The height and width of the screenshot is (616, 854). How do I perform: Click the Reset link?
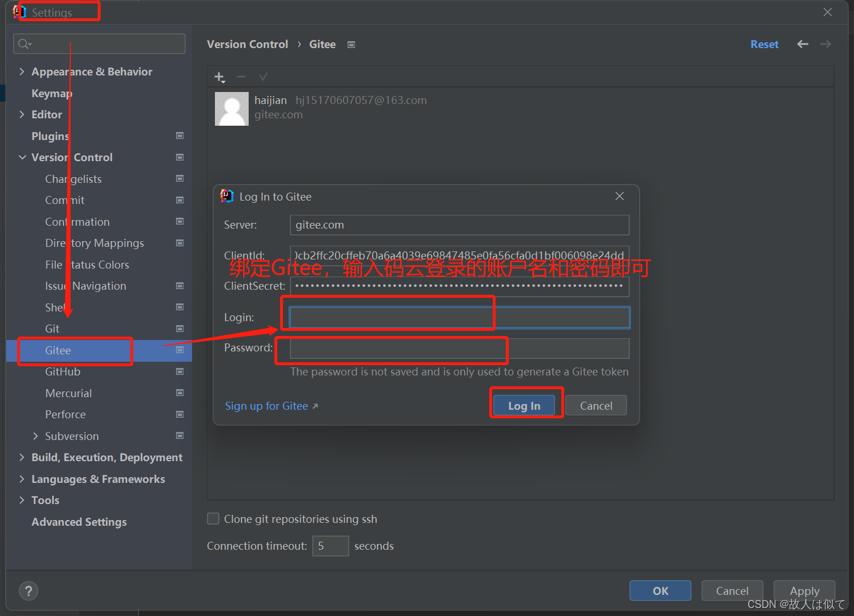click(x=764, y=44)
